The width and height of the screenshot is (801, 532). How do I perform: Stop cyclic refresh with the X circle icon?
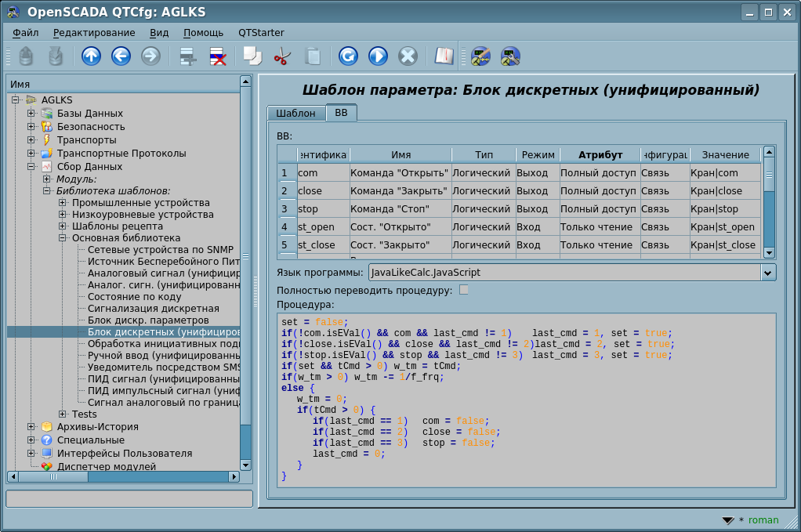tap(408, 56)
